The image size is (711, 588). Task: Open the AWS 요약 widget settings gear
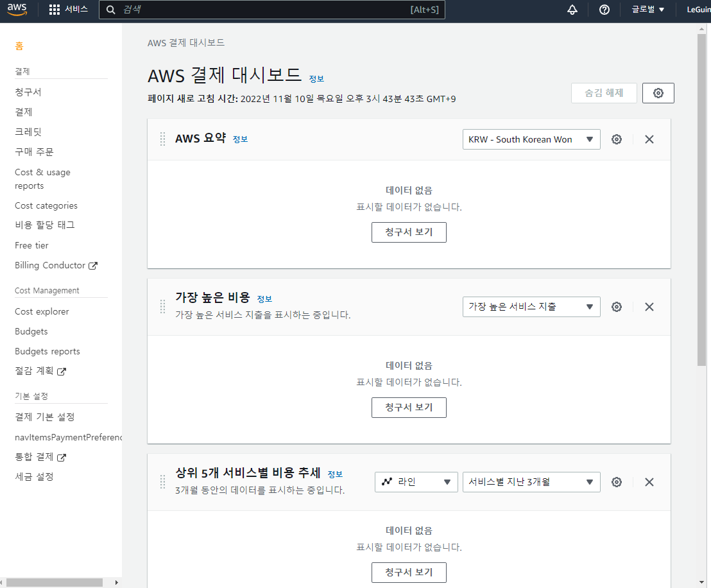(616, 139)
